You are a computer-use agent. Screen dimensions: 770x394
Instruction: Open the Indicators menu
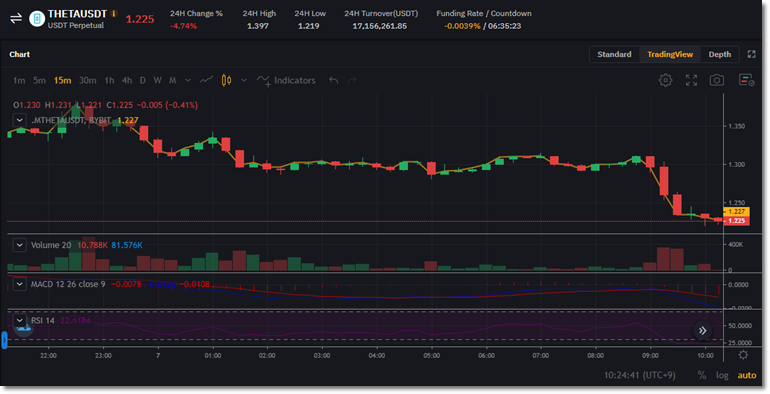pyautogui.click(x=286, y=80)
